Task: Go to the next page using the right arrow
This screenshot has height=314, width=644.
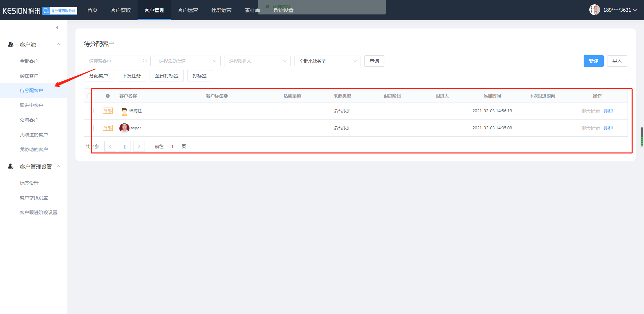Action: point(139,146)
